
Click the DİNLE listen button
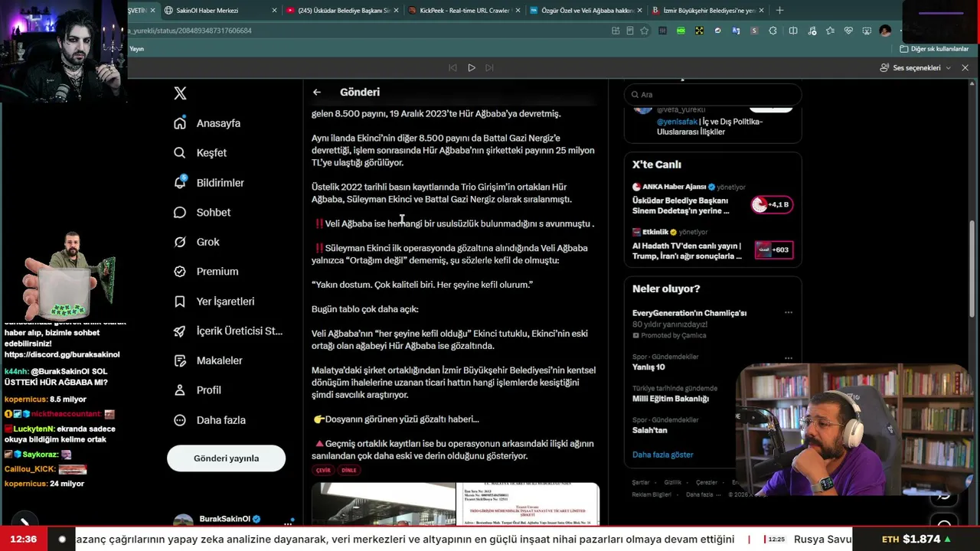[x=348, y=471]
